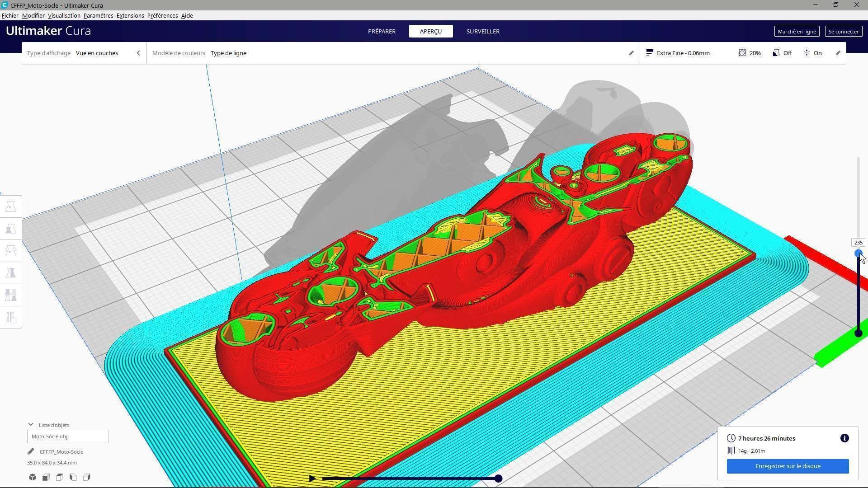Viewport: 868px width, 488px height.
Task: Click the layer slider top handle
Action: coord(858,253)
